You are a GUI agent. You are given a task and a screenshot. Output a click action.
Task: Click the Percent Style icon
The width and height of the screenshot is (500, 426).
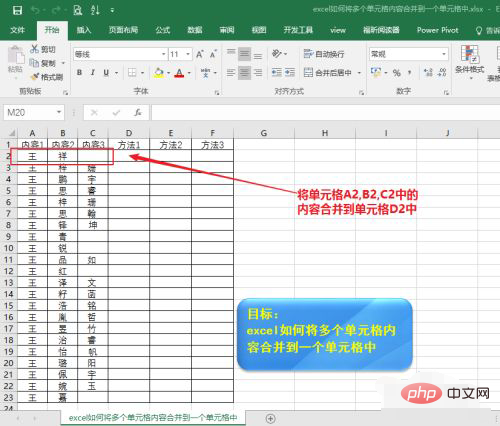pos(396,72)
